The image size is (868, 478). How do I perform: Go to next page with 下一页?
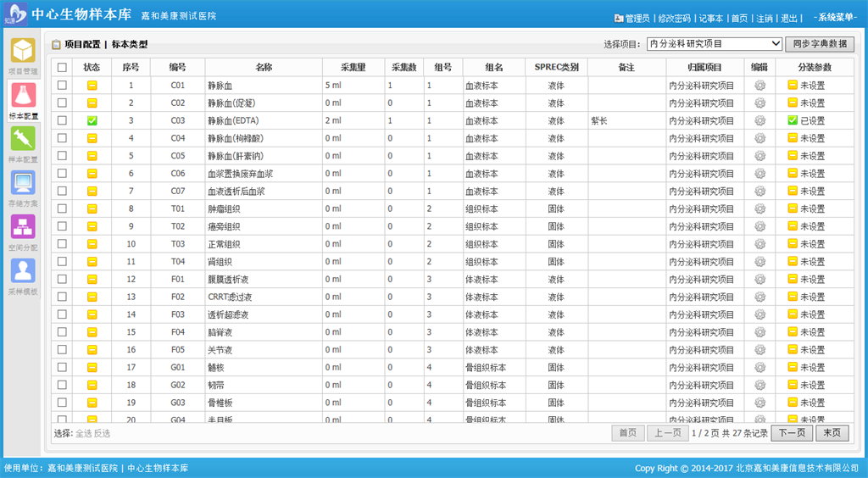click(791, 433)
